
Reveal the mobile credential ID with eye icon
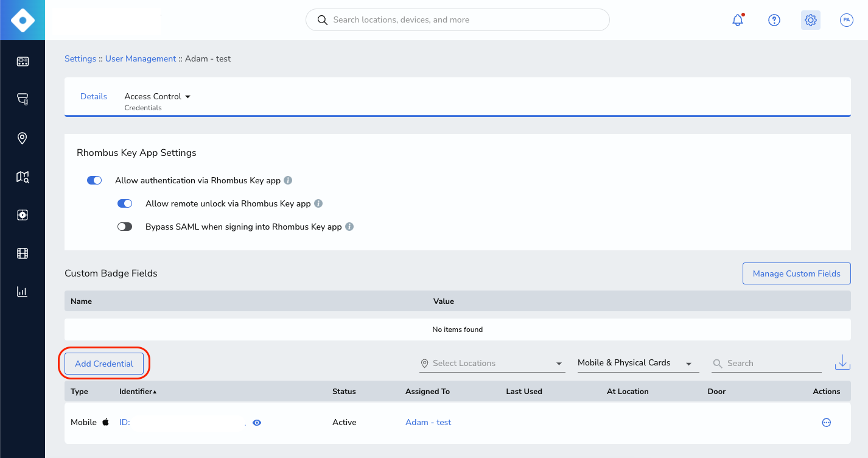point(257,423)
